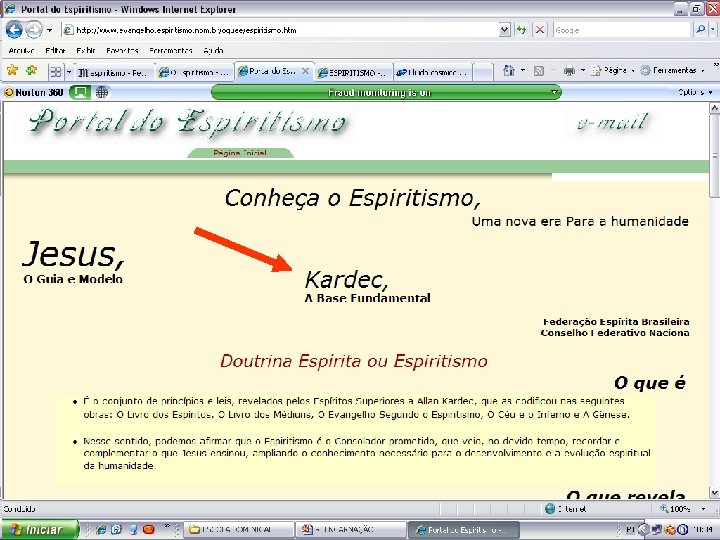720x540 pixels.
Task: Stop loading with the red X icon
Action: coord(540,30)
